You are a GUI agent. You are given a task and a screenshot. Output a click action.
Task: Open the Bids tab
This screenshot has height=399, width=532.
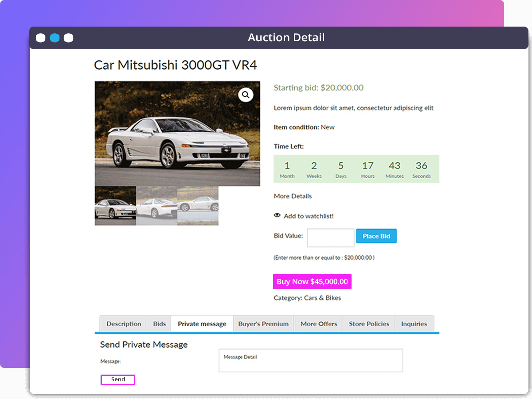tap(159, 324)
